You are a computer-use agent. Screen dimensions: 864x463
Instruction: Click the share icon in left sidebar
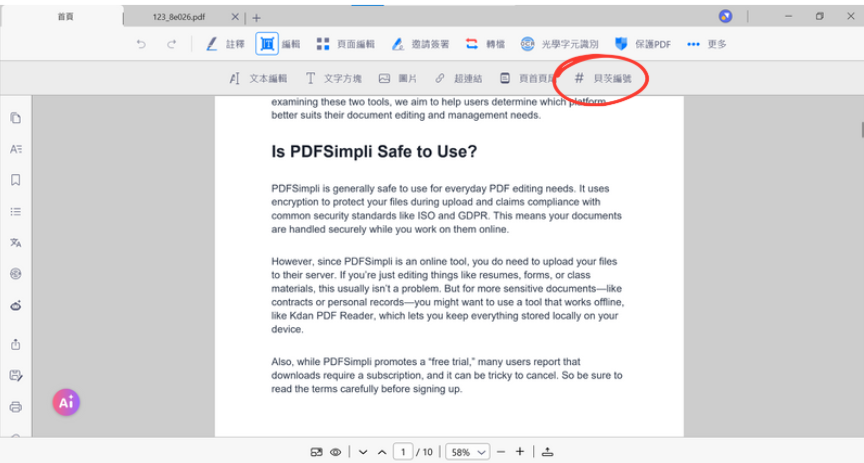[15, 344]
